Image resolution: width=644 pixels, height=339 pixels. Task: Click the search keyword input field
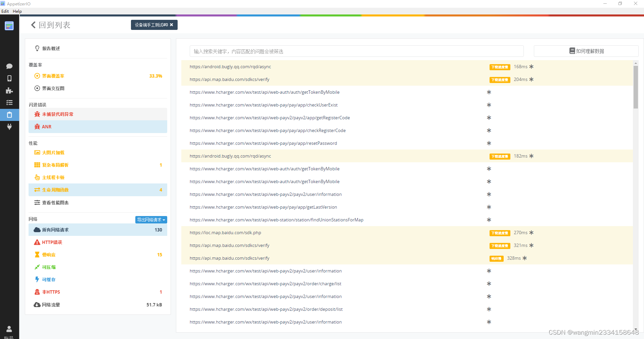[x=357, y=51]
